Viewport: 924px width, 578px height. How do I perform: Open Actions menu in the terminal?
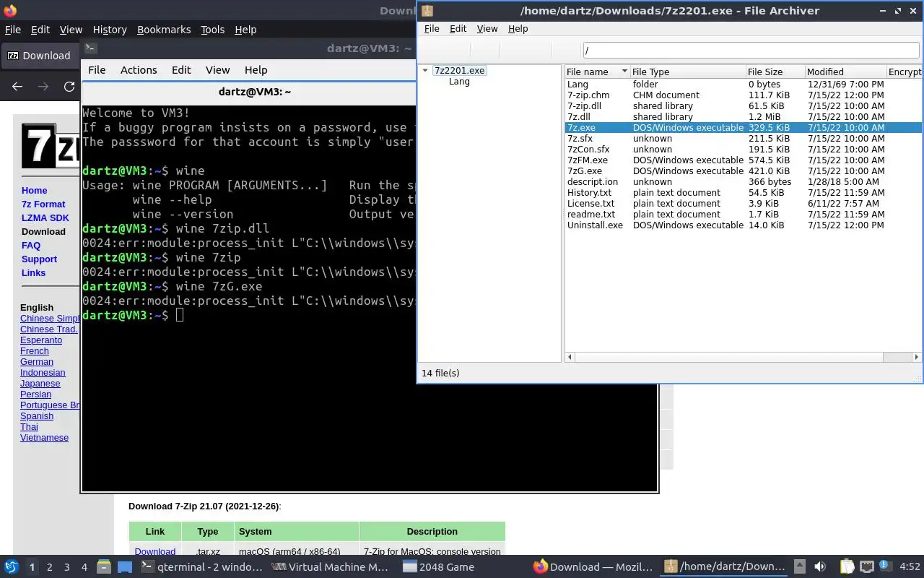pyautogui.click(x=139, y=70)
